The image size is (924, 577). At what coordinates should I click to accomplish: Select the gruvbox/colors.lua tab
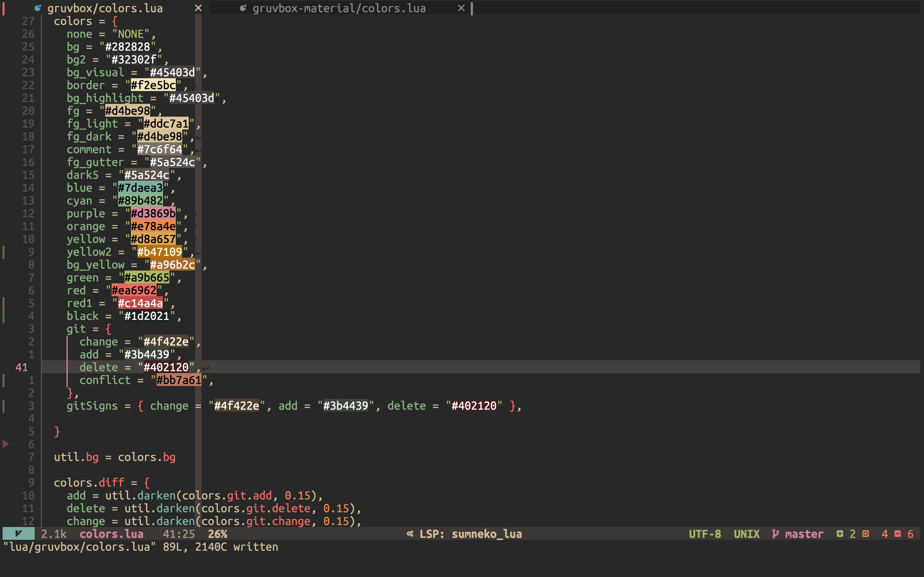pos(105,8)
